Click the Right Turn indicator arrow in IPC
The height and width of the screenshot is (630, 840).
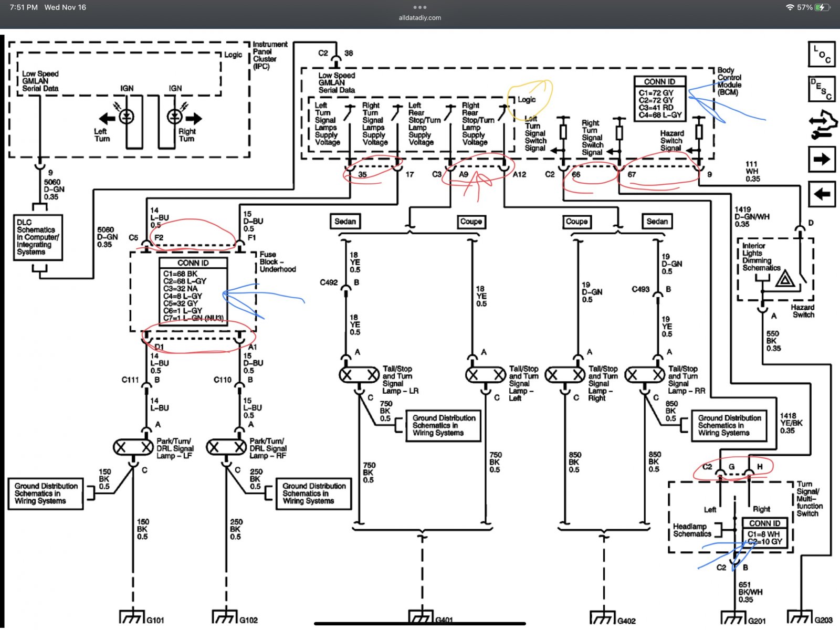(x=194, y=118)
